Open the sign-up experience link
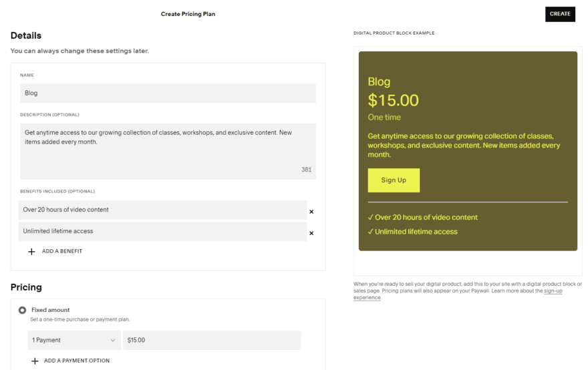This screenshot has height=370, width=588. (x=553, y=291)
